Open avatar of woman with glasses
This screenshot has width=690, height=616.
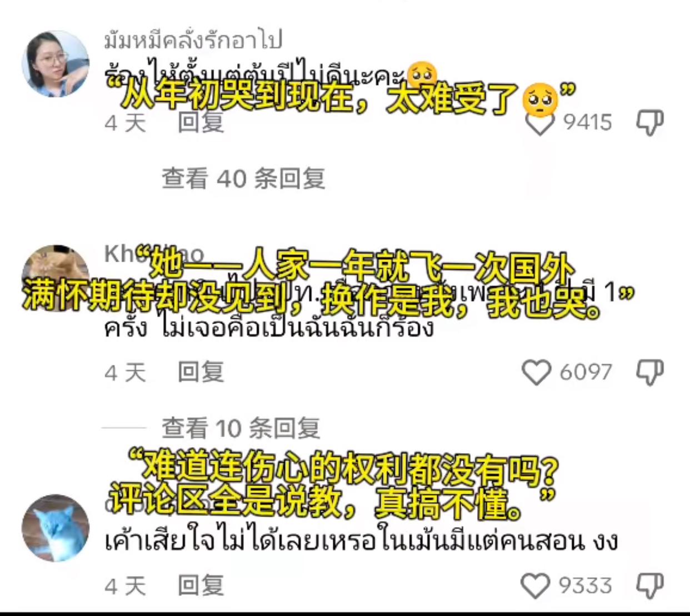pyautogui.click(x=55, y=63)
